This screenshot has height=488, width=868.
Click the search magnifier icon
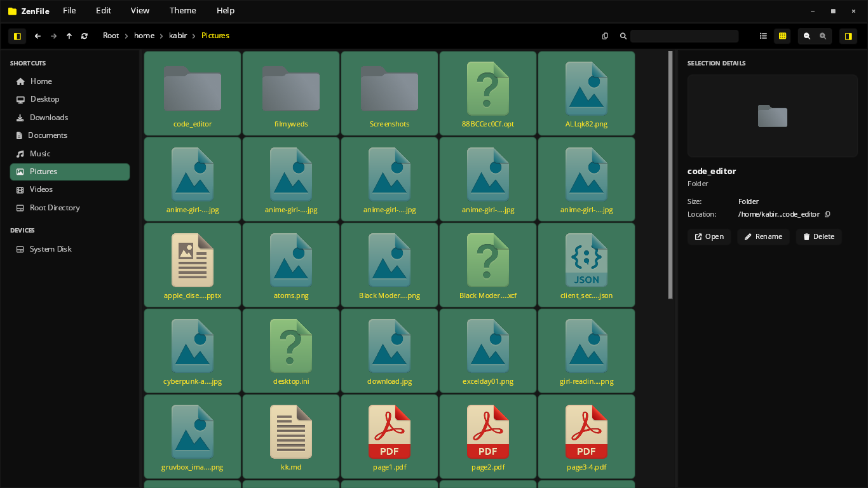coord(623,36)
